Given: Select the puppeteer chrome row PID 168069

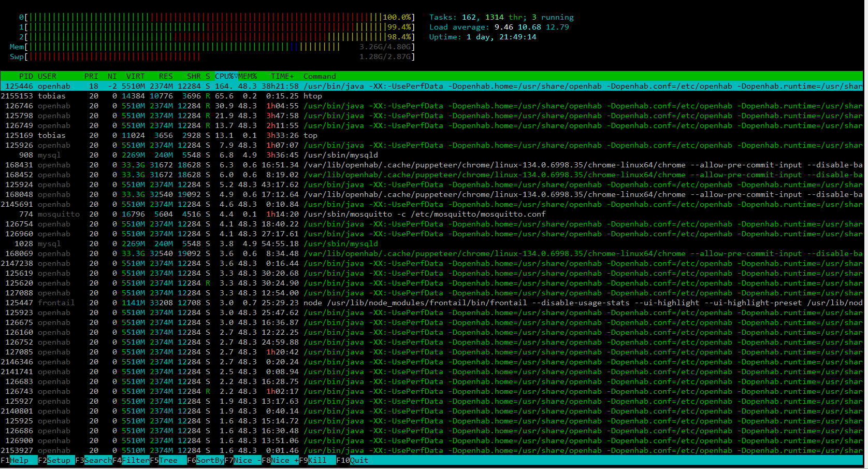Looking at the screenshot, I should click(x=431, y=253).
